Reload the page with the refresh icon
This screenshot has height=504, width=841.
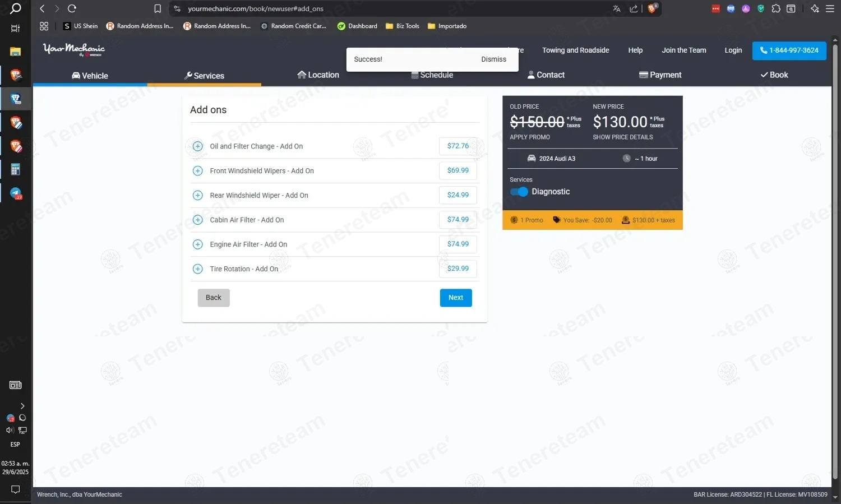(x=72, y=8)
